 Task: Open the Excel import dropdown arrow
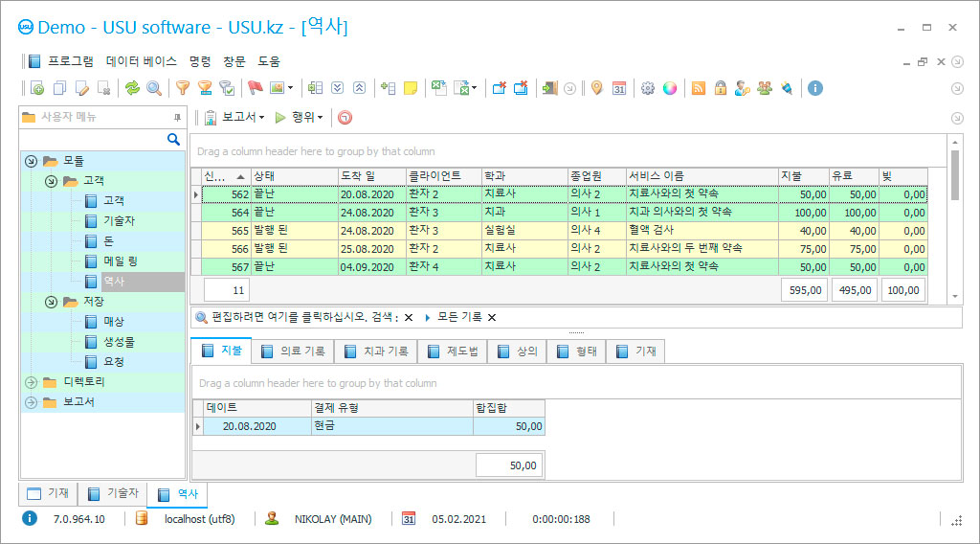pyautogui.click(x=475, y=88)
